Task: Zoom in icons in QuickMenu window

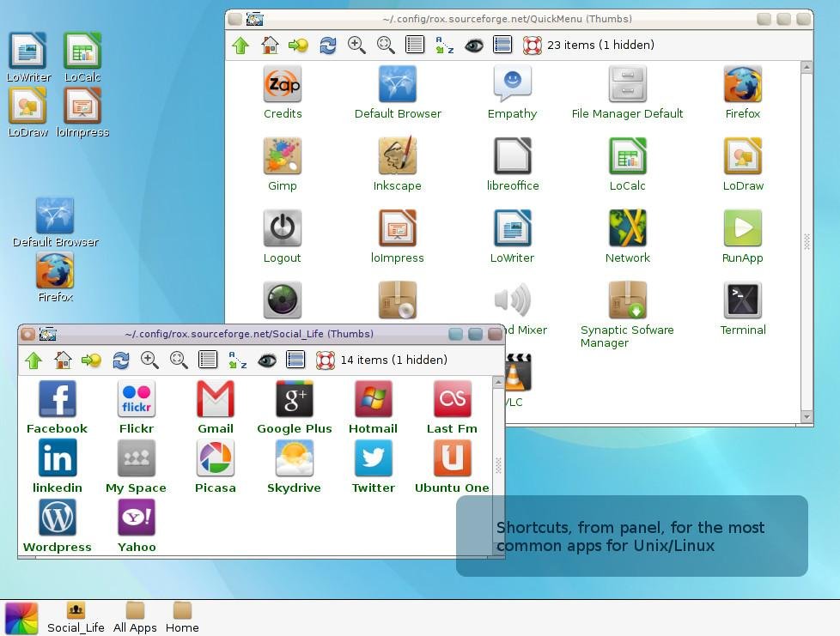Action: click(356, 45)
